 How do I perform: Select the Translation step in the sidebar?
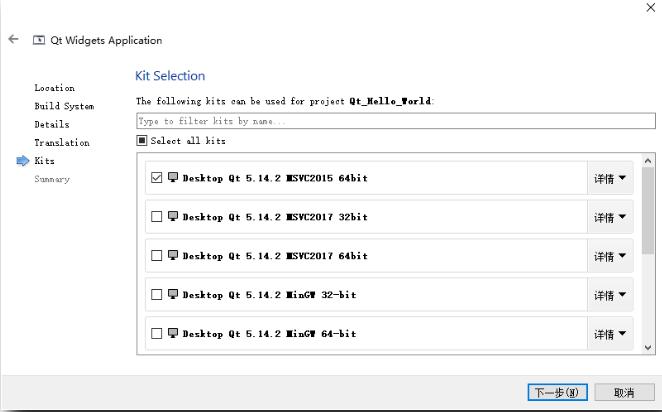[62, 143]
